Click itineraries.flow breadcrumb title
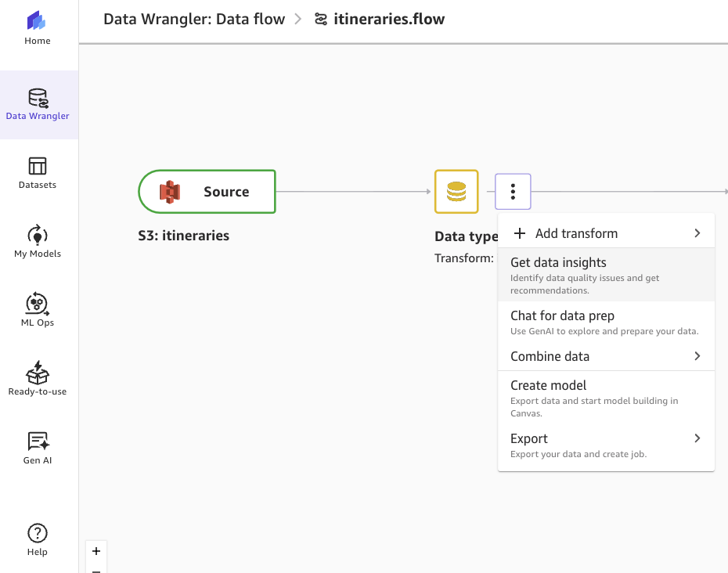The width and height of the screenshot is (728, 573). point(389,19)
